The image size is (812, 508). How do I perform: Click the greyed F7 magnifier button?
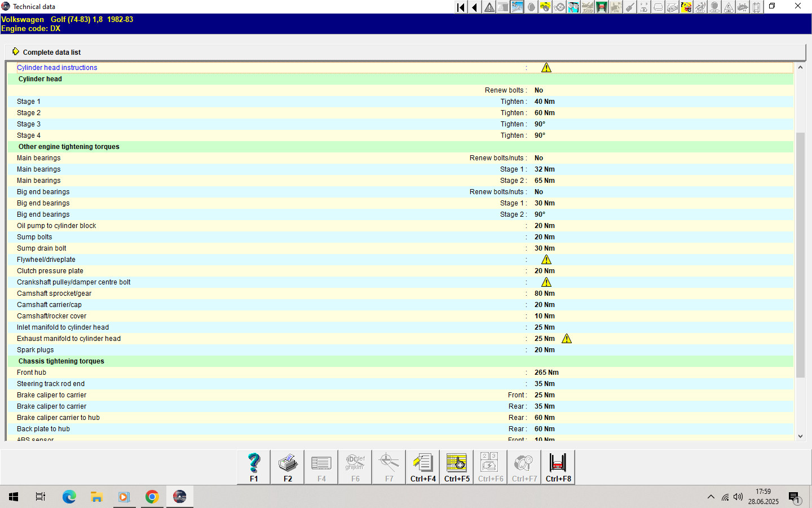pos(389,467)
